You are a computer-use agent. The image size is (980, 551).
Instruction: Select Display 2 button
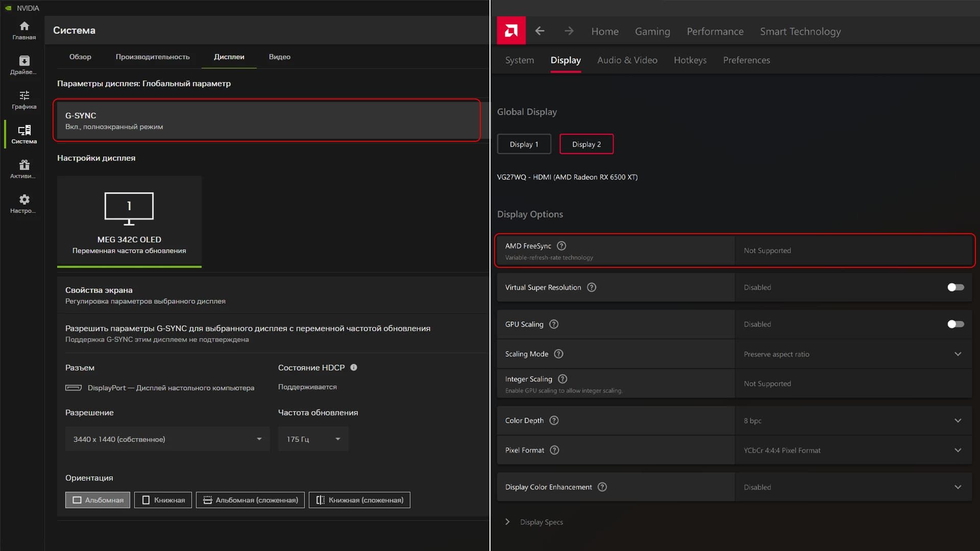pos(586,144)
